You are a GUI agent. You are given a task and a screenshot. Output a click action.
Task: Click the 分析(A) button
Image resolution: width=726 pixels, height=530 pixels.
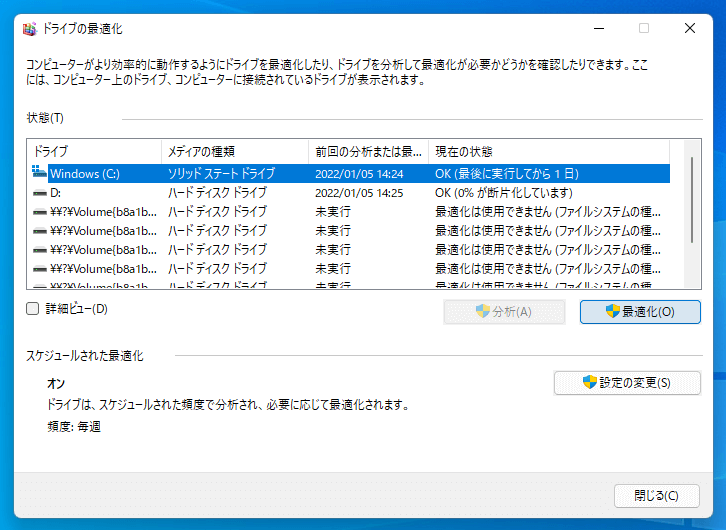[x=504, y=312]
